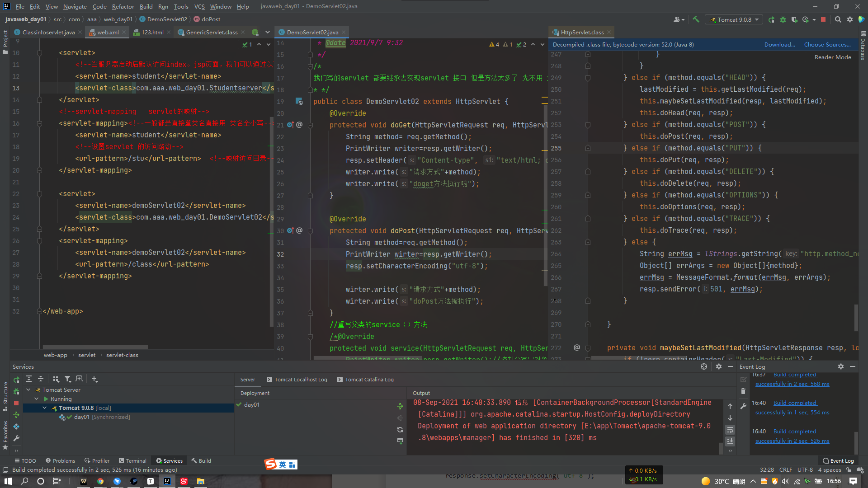Toggle Reader Mode in the HttpServlet.class editor
868x488 pixels.
coord(832,57)
